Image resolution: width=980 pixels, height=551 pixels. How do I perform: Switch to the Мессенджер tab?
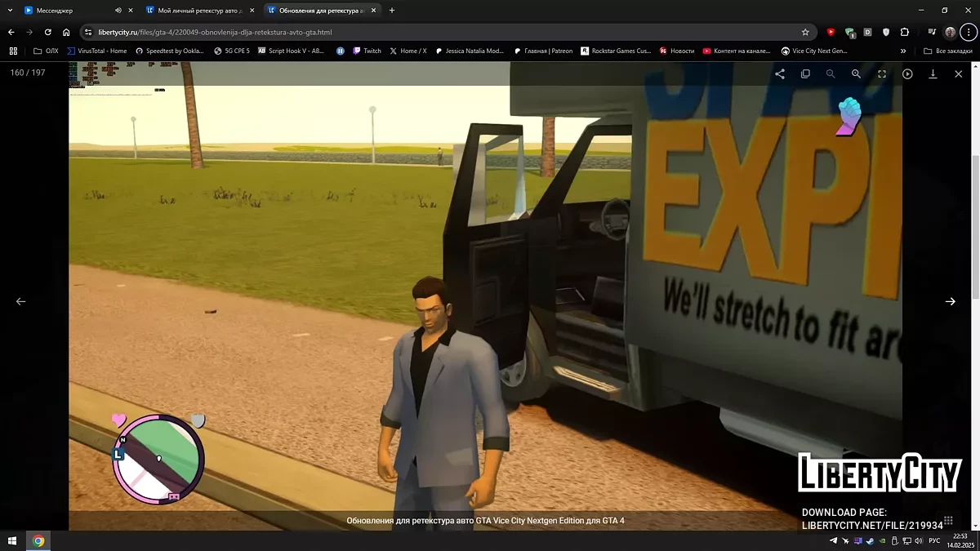(65, 11)
